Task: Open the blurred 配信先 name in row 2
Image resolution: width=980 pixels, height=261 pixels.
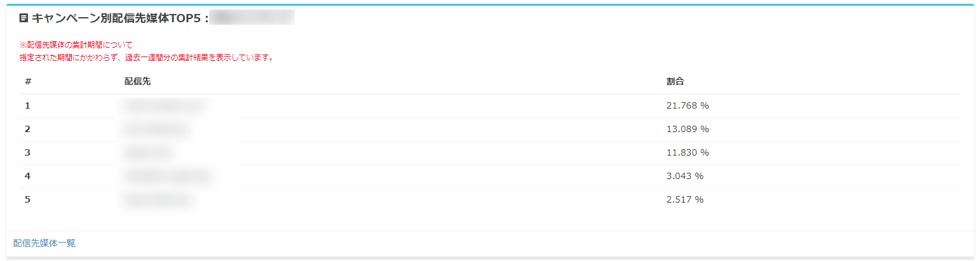Action: point(156,130)
